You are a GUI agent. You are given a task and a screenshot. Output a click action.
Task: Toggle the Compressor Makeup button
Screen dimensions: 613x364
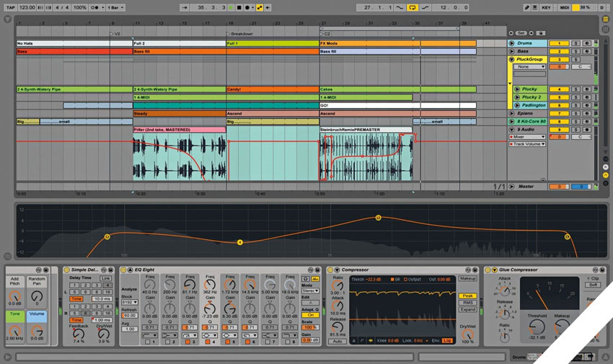[467, 278]
